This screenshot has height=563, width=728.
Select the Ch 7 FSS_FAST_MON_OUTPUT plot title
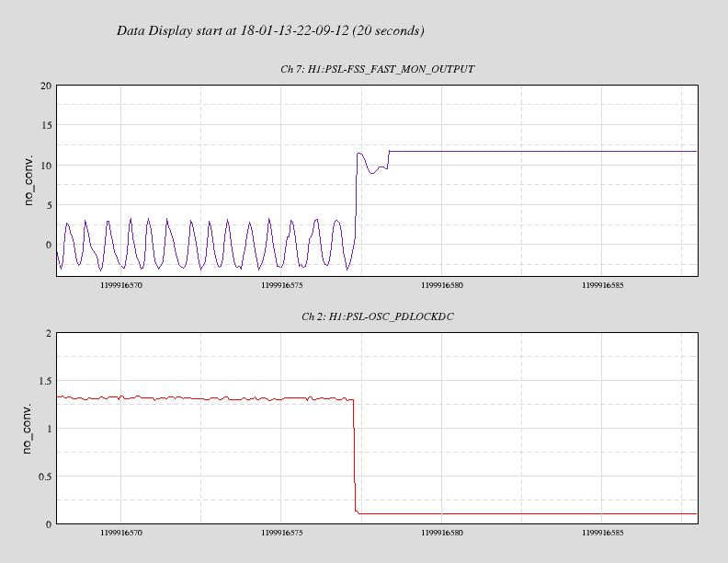point(377,69)
